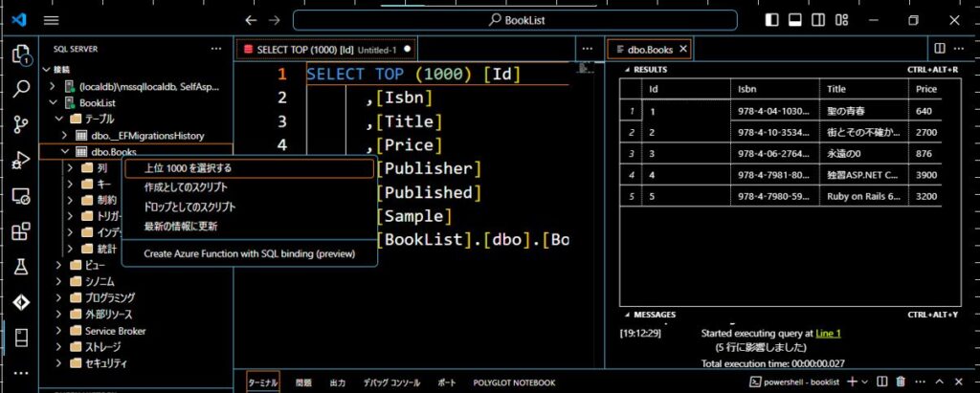Switch to the 出力 panel tab
980x393 pixels.
click(337, 382)
